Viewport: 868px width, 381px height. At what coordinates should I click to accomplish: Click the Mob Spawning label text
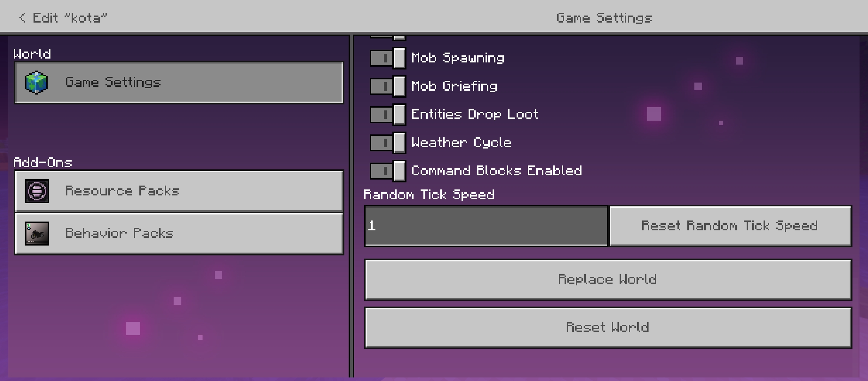(458, 58)
